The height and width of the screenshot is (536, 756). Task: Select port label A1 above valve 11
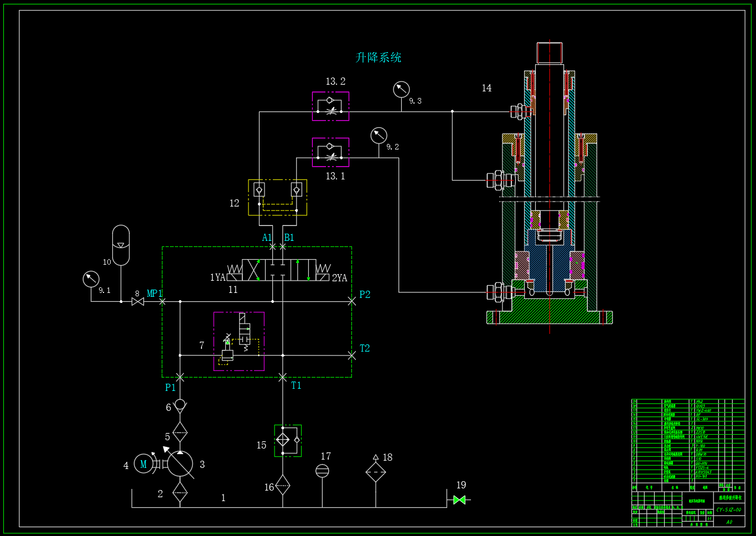pos(267,237)
